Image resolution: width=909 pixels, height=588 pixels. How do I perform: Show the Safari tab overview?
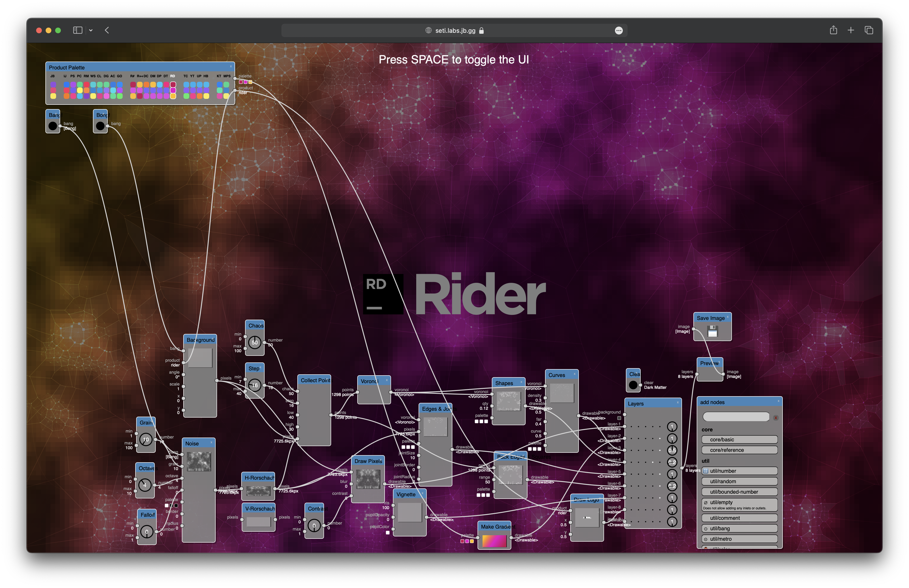coord(869,30)
